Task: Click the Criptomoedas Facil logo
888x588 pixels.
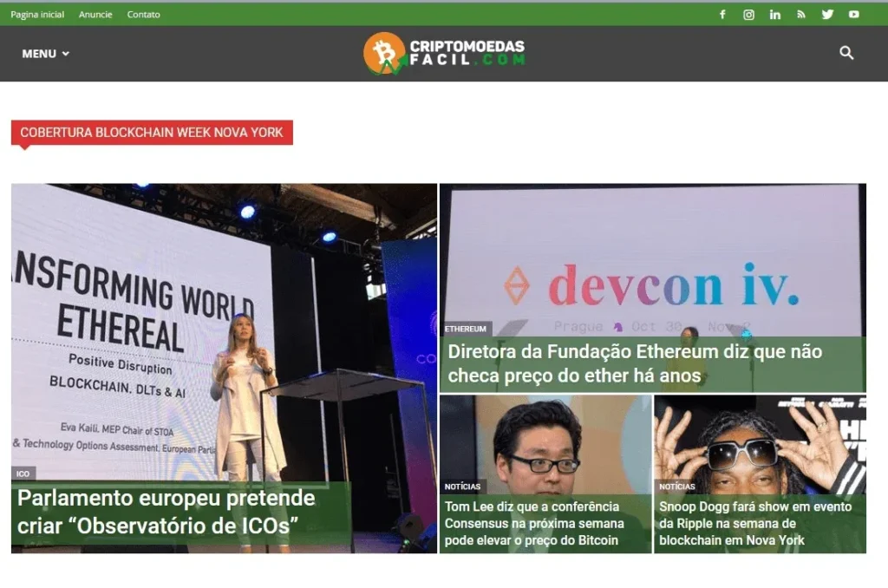Action: click(x=444, y=53)
